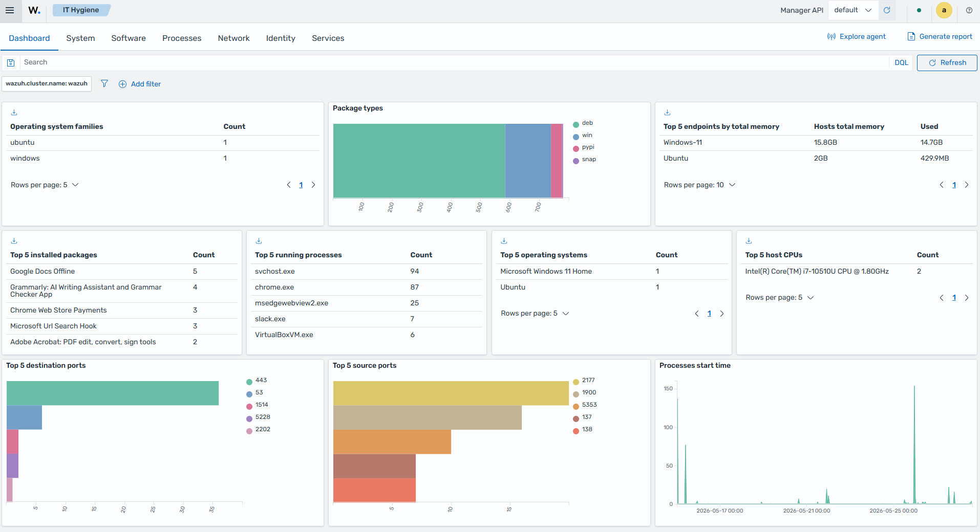Open Rows per page: 10 dropdown
The height and width of the screenshot is (532, 980).
[700, 185]
